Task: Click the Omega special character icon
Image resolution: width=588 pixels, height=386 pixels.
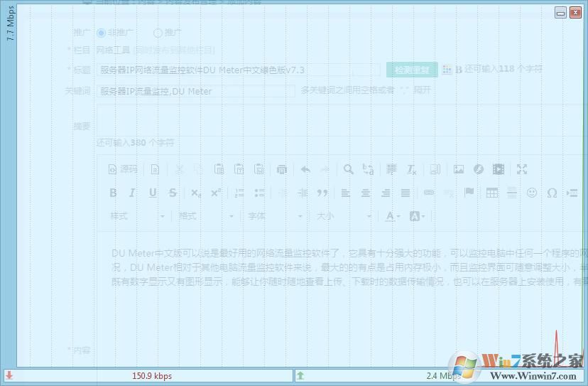Action: tap(552, 193)
